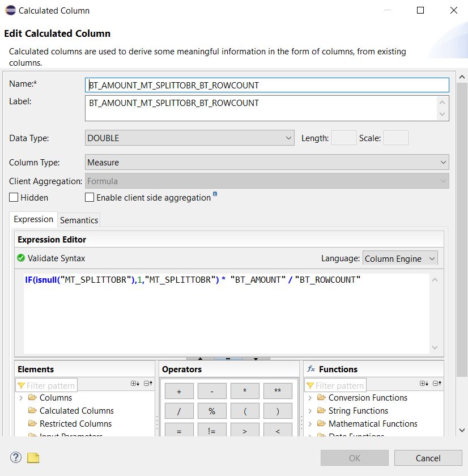Click the Validate Syntax green check icon
The width and height of the screenshot is (468, 476).
(x=21, y=258)
